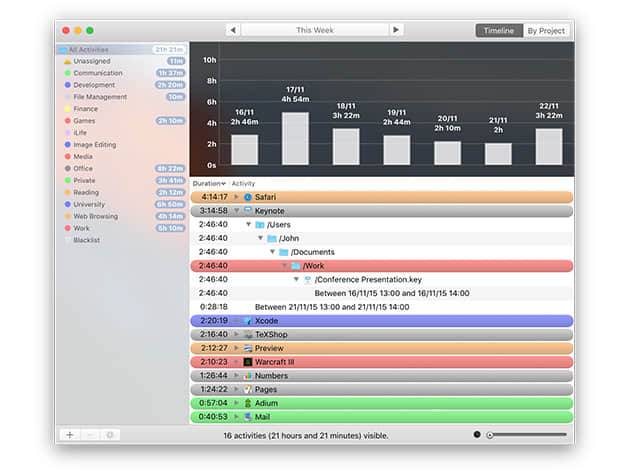
Task: Collapse the Conference Presentation.key row
Action: [296, 279]
